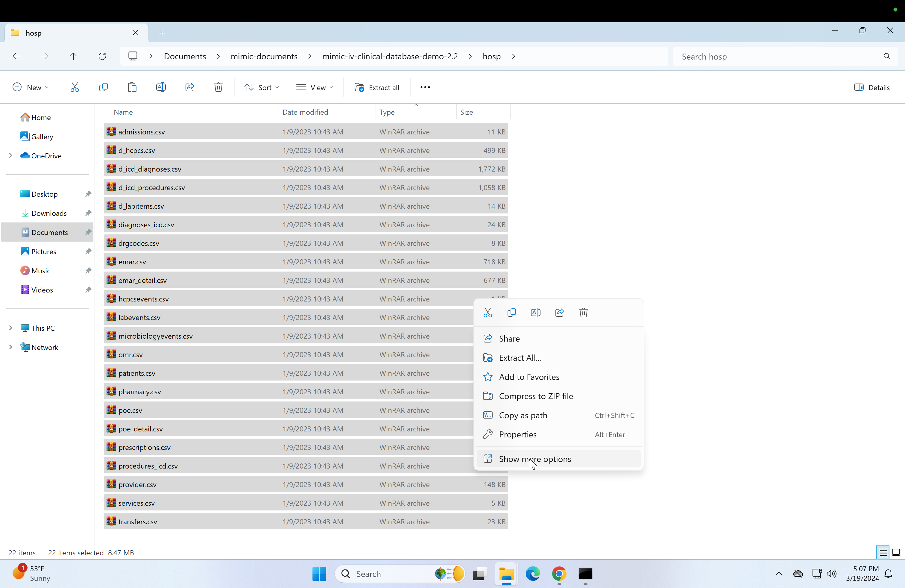Screen dimensions: 905x588
Task: Click the Extract all toolbar button
Action: click(377, 87)
